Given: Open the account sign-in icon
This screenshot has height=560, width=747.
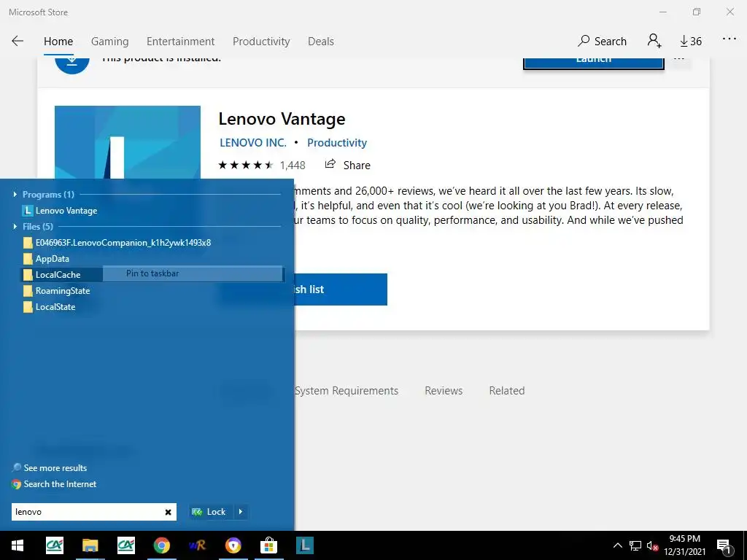Looking at the screenshot, I should (x=654, y=41).
